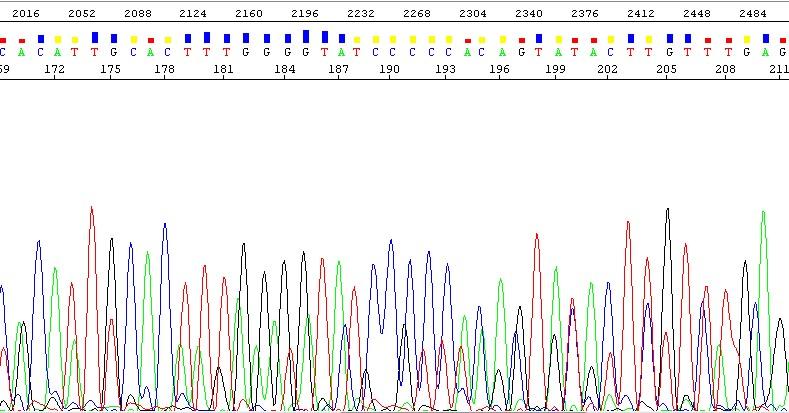Click base T at position 181

coord(224,52)
